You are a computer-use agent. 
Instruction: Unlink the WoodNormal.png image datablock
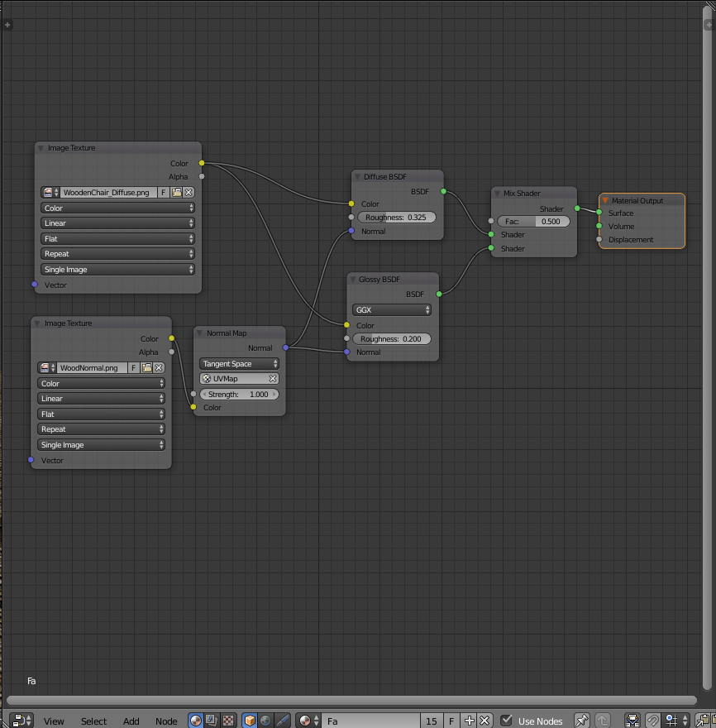160,367
